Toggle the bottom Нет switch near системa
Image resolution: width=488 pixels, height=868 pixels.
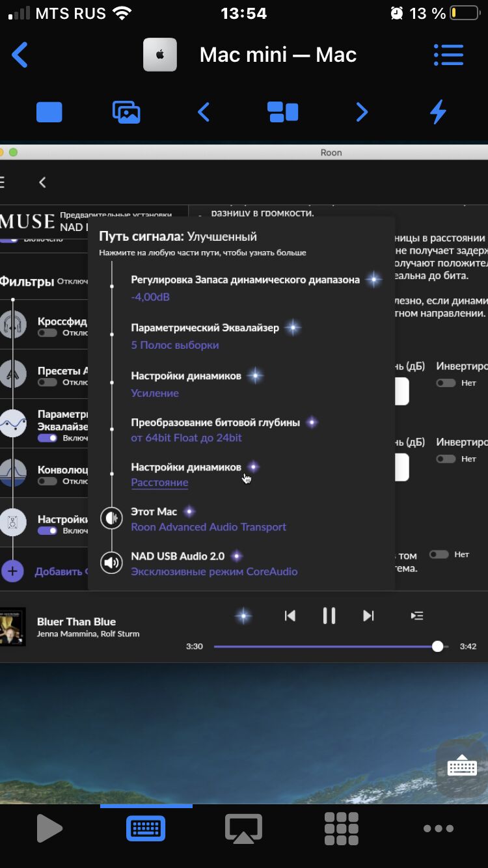pos(439,554)
